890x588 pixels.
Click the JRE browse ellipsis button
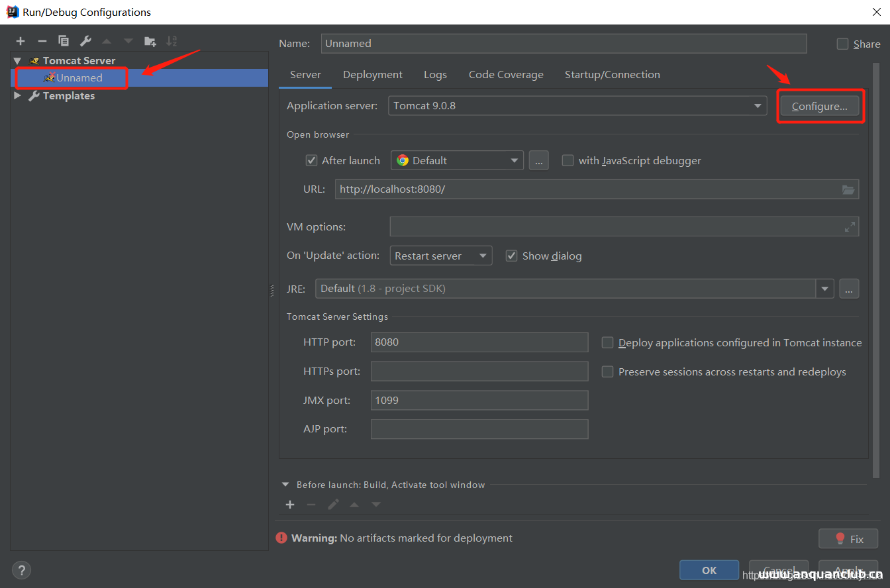849,289
